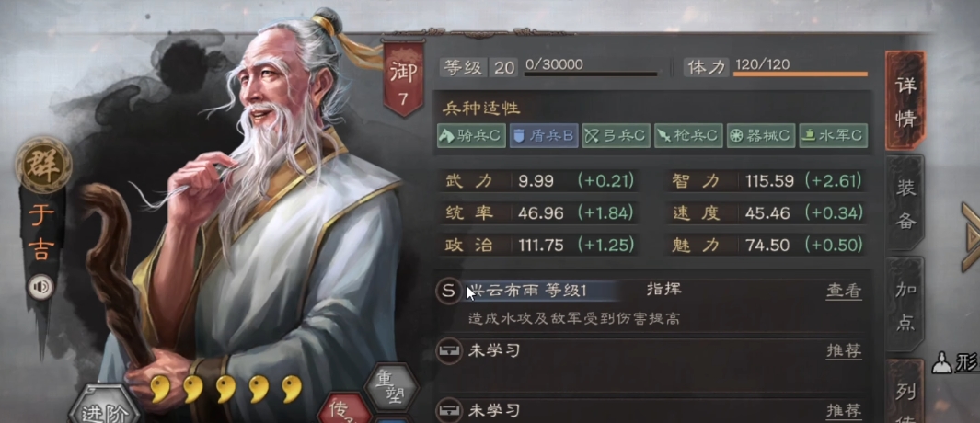Switch to the 详情 tab
Screen dimensions: 980x423
point(905,101)
